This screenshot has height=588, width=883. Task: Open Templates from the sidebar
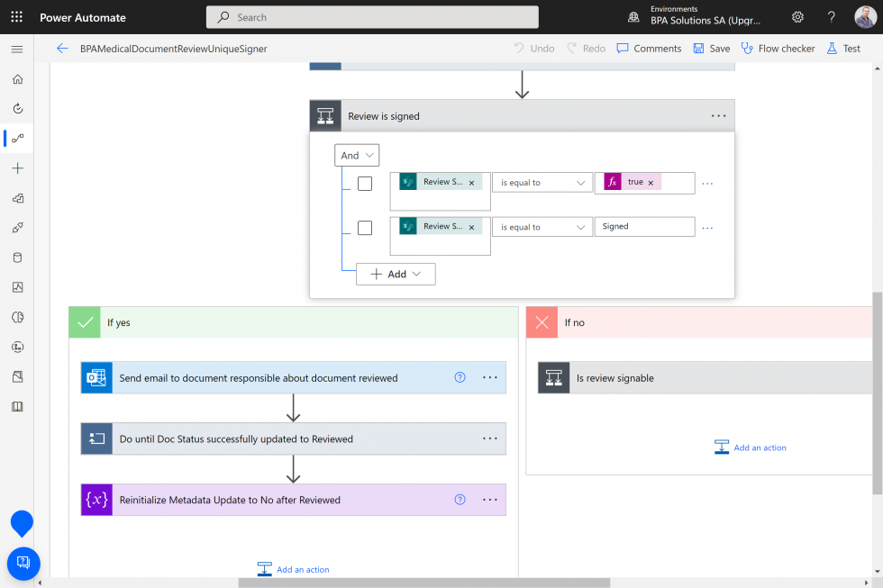coord(17,198)
